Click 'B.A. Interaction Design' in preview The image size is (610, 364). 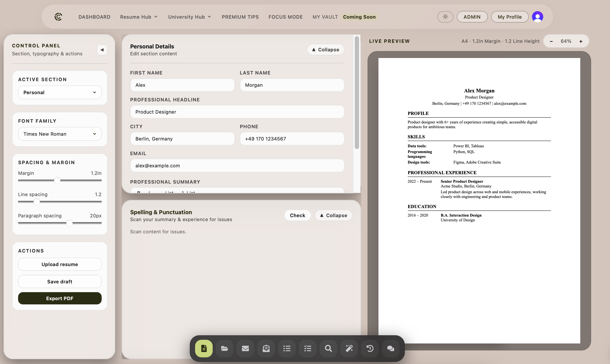461,215
